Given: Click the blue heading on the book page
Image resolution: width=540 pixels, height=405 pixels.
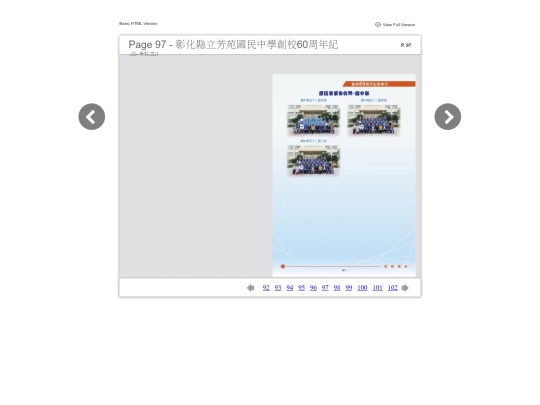Looking at the screenshot, I should 344,93.
